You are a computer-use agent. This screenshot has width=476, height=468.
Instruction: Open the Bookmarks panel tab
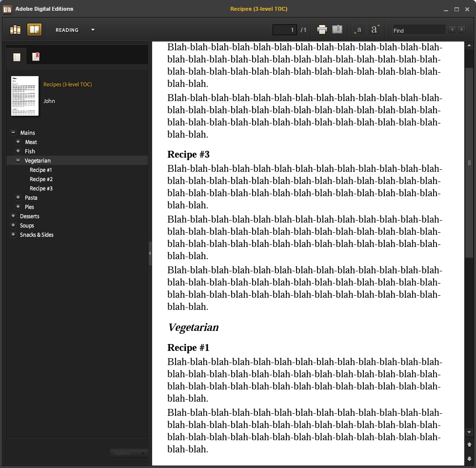point(36,57)
